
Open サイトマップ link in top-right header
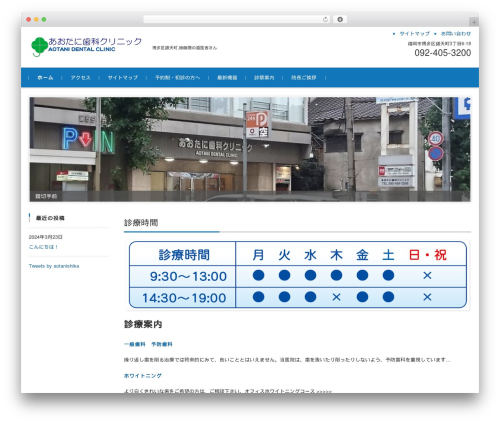pos(414,34)
